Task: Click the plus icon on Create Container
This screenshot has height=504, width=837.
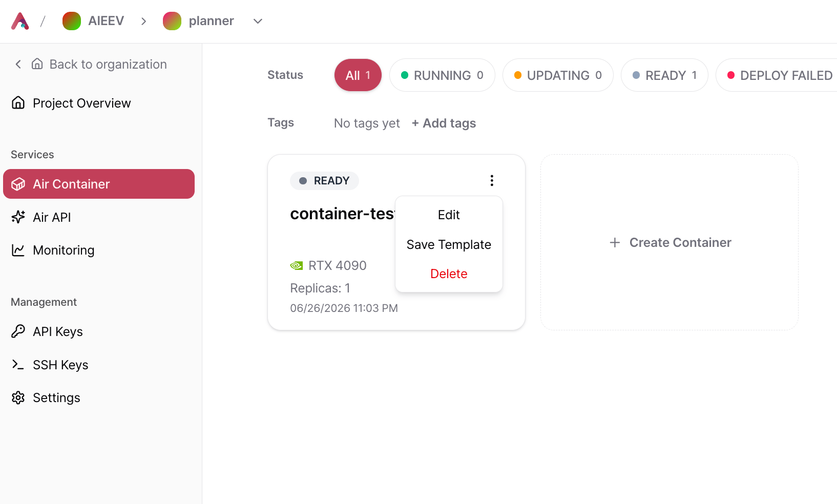Action: (615, 242)
